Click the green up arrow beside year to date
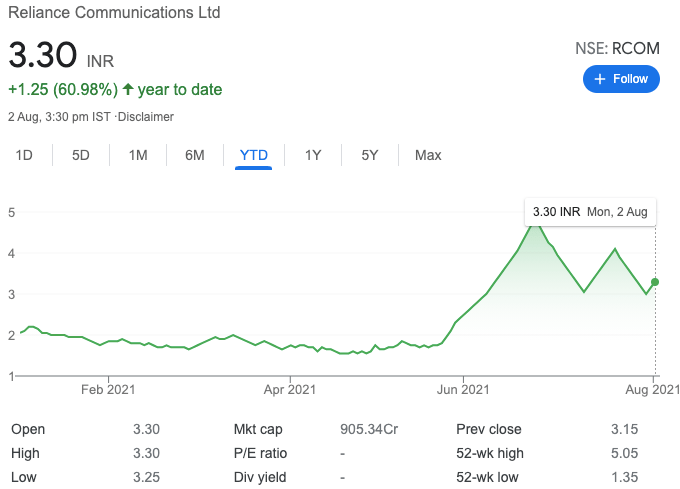Viewport: 680px width, 489px height. click(x=128, y=90)
